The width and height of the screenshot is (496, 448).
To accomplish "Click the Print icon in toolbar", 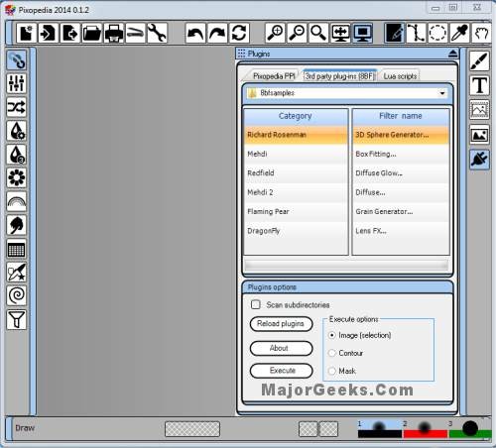I will (x=114, y=33).
